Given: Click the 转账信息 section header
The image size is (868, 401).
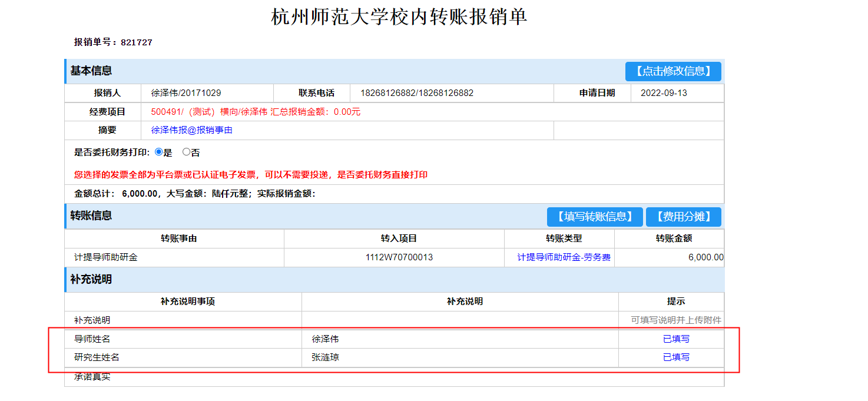Looking at the screenshot, I should coord(91,216).
